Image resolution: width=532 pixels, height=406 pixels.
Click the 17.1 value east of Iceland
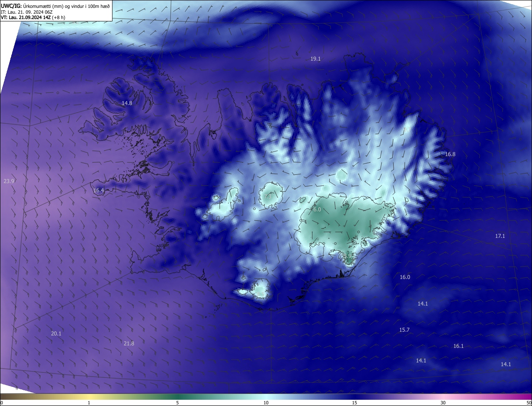pyautogui.click(x=500, y=236)
